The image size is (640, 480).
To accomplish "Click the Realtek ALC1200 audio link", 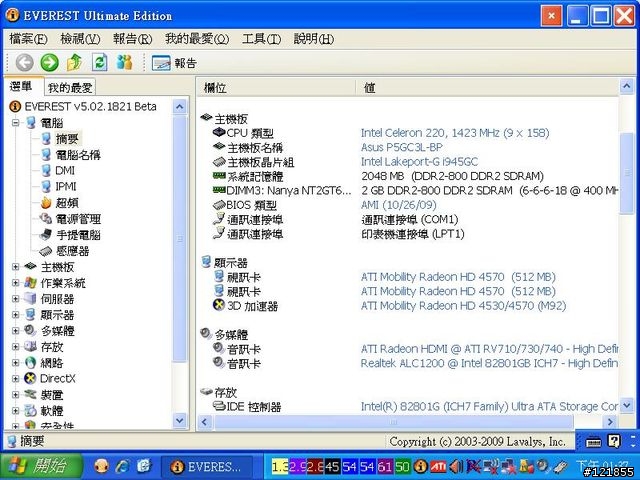I will click(489, 363).
